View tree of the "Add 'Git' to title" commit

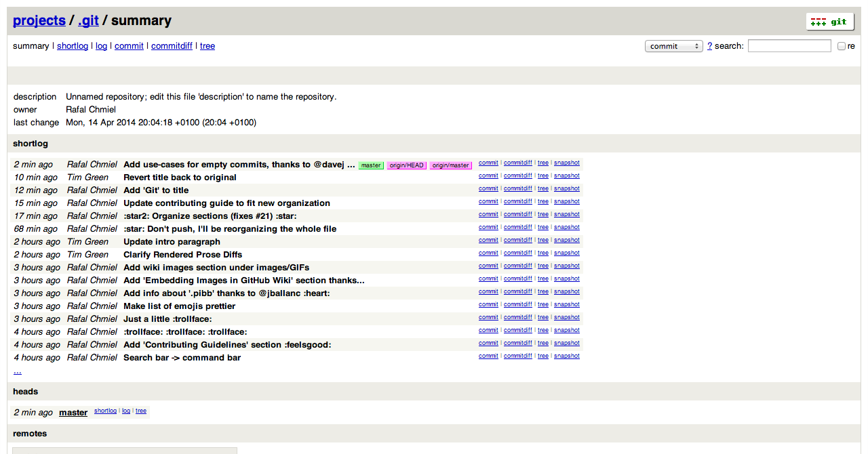pyautogui.click(x=542, y=188)
